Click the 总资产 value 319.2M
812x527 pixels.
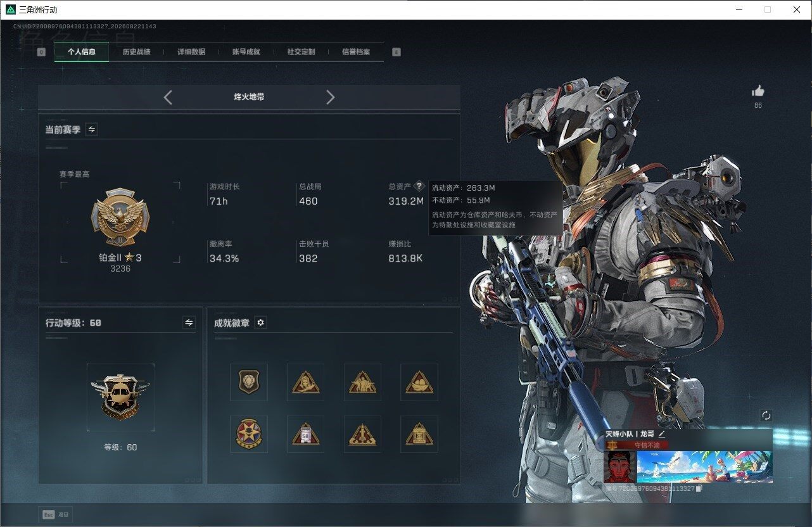click(406, 201)
